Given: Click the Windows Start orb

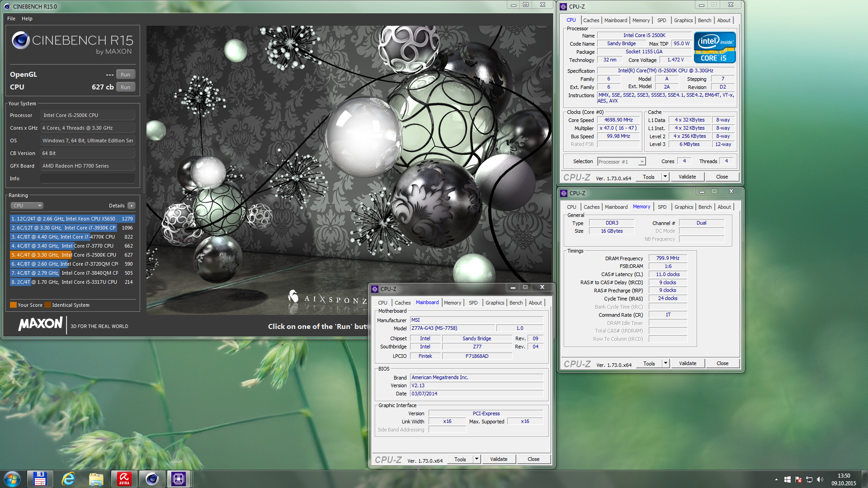Looking at the screenshot, I should click(12, 479).
